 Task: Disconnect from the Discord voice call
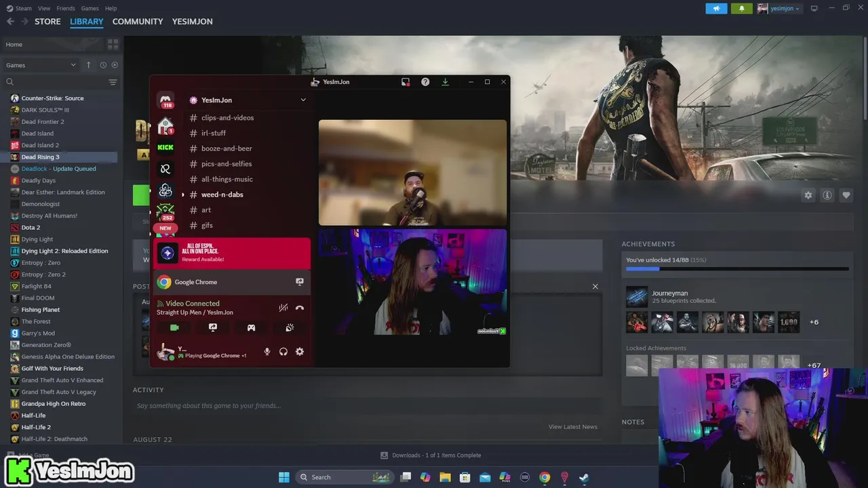pyautogui.click(x=300, y=308)
